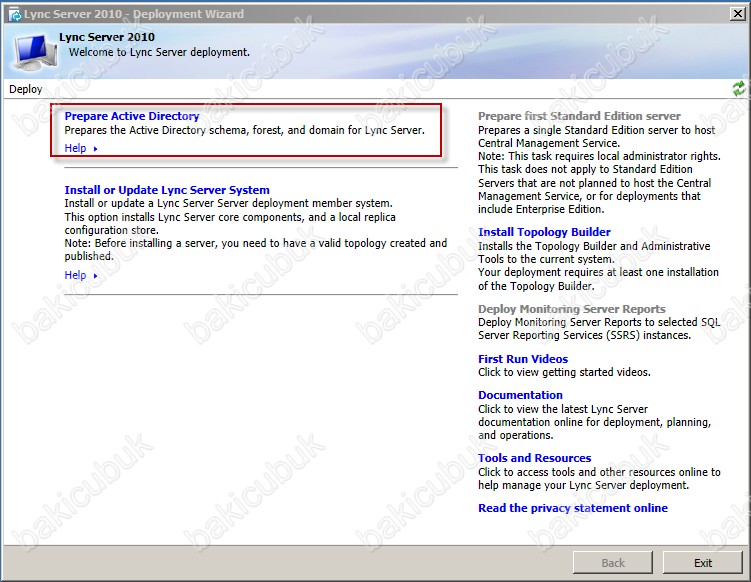Viewport: 751px width, 582px height.
Task: Click the 'Lync Server 2010' header title
Action: (x=107, y=37)
